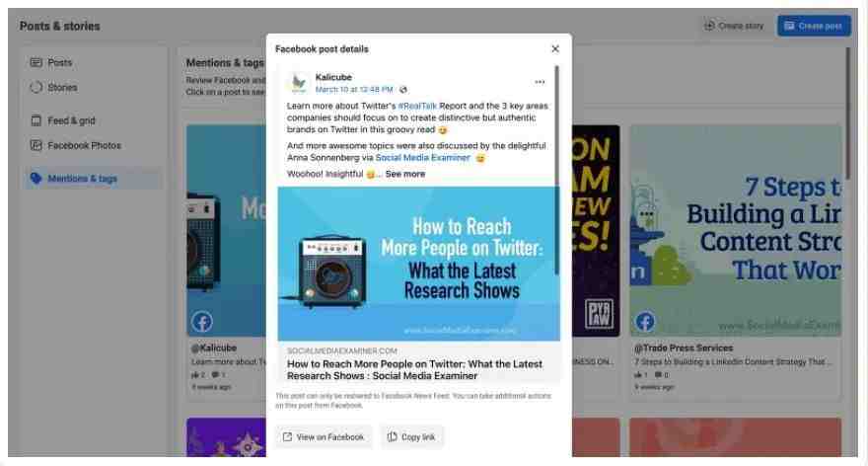Open the 7 Steps LinkedIn content card image
Viewport: 868px width, 466px height.
coord(736,230)
